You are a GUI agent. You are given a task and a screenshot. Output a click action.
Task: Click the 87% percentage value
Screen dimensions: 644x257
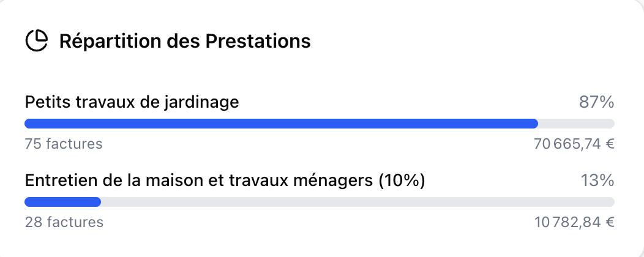click(596, 102)
